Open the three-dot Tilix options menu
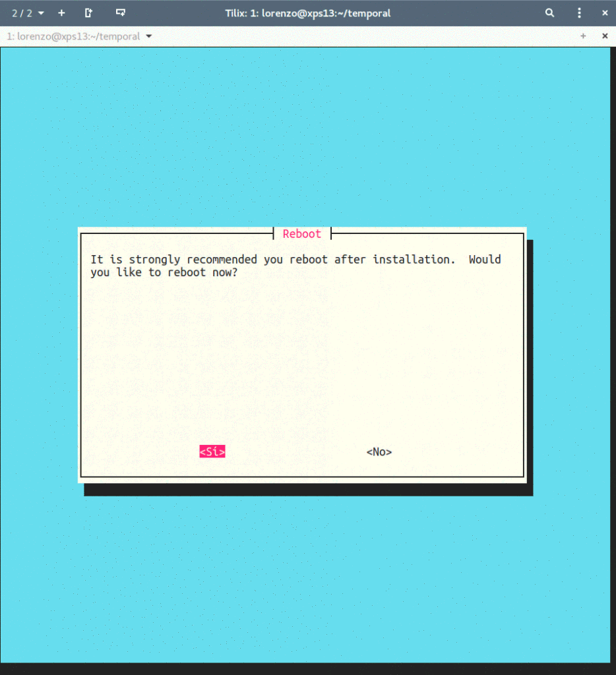This screenshot has width=616, height=675. tap(578, 13)
